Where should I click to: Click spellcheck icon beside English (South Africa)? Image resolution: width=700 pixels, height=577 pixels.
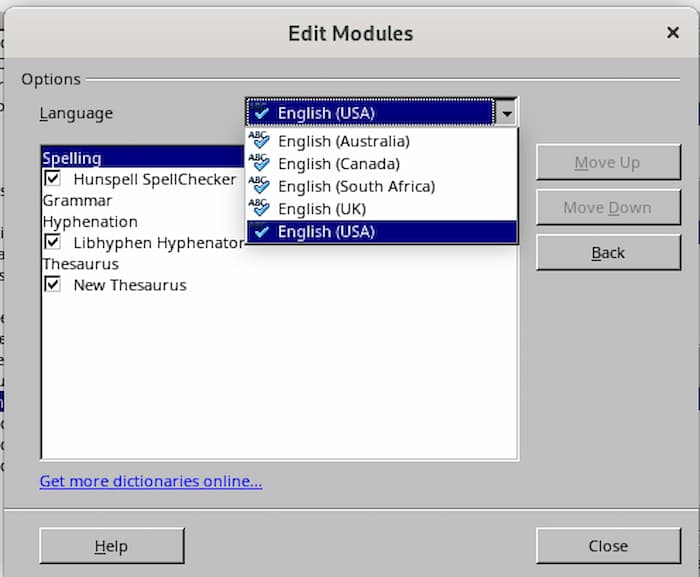coord(259,186)
